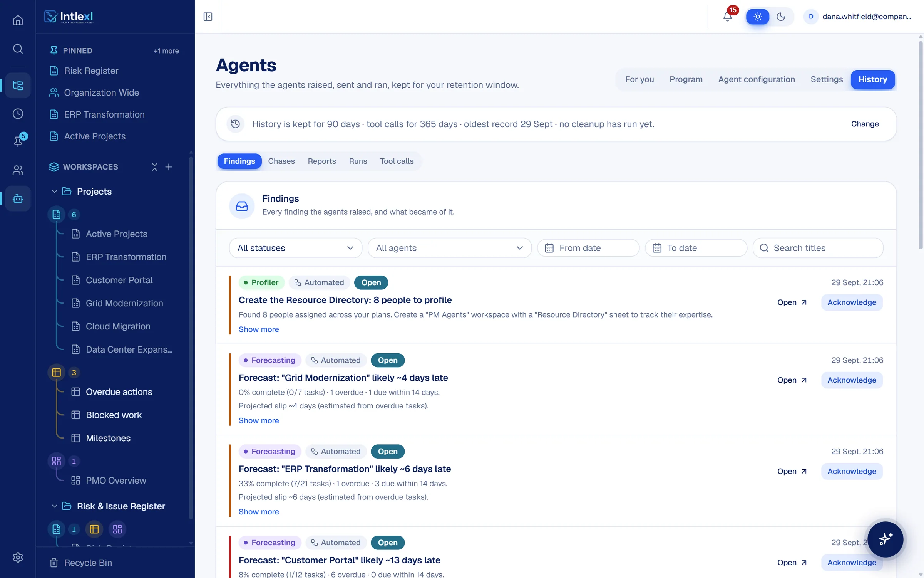Click the sheets group icon with count 6
The height and width of the screenshot is (578, 924).
click(x=56, y=215)
